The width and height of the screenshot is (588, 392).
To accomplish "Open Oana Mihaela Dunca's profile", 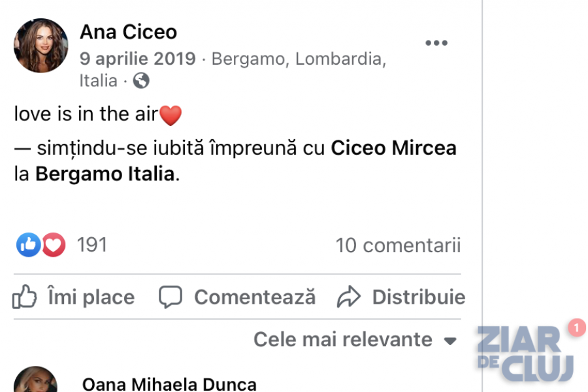I will (x=169, y=384).
